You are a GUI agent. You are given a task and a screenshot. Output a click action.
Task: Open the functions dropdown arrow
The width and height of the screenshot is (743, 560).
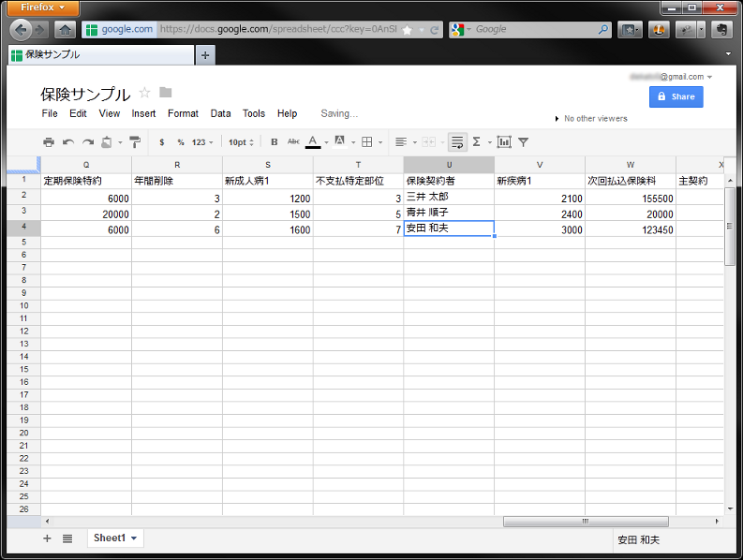pos(490,142)
